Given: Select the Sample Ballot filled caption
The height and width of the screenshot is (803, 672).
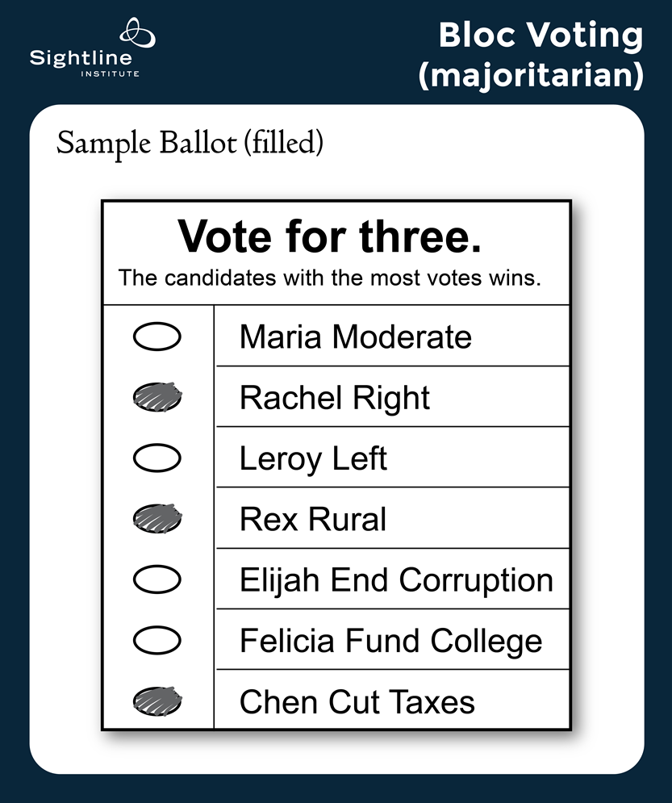Looking at the screenshot, I should pos(190,143).
